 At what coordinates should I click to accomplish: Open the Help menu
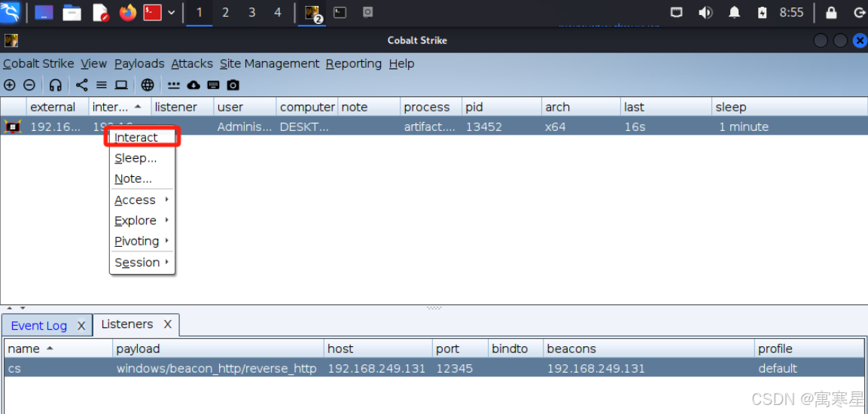point(401,64)
